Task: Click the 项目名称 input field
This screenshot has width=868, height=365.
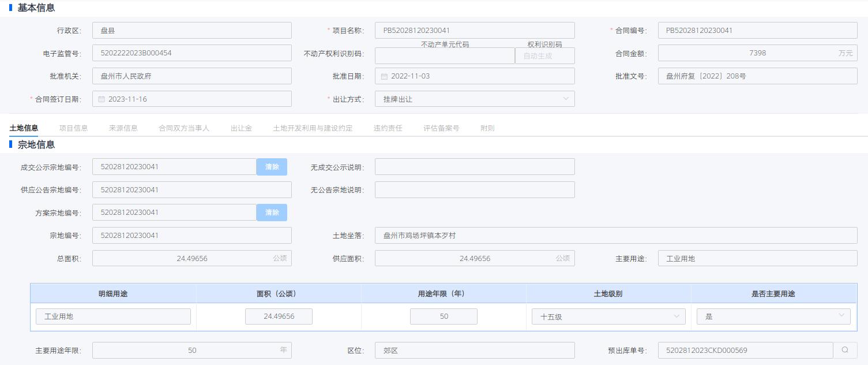Action: pos(474,31)
